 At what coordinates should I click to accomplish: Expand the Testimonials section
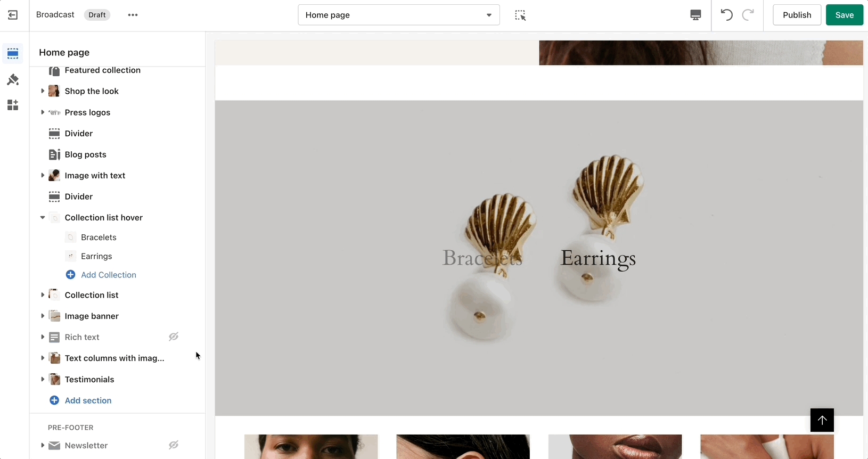(x=43, y=380)
